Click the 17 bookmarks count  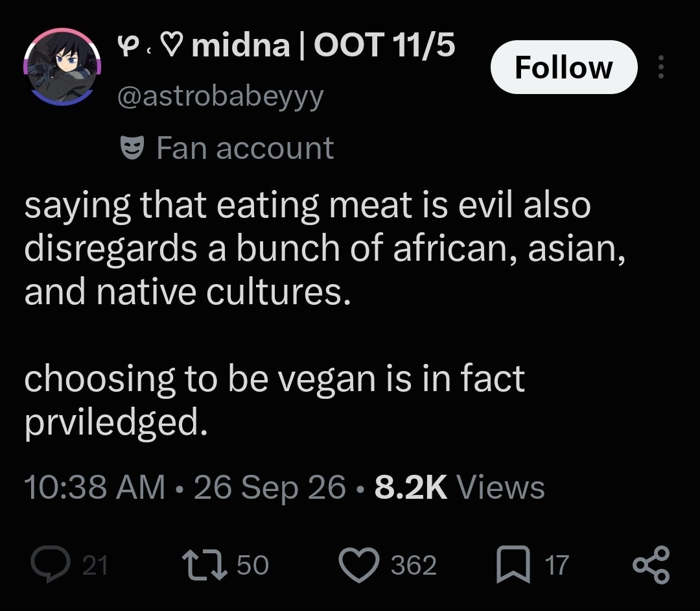click(556, 565)
